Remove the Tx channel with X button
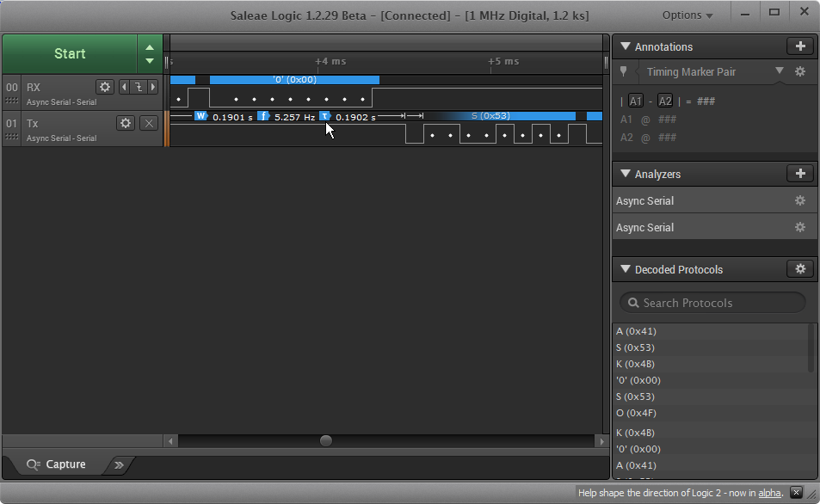 [149, 123]
